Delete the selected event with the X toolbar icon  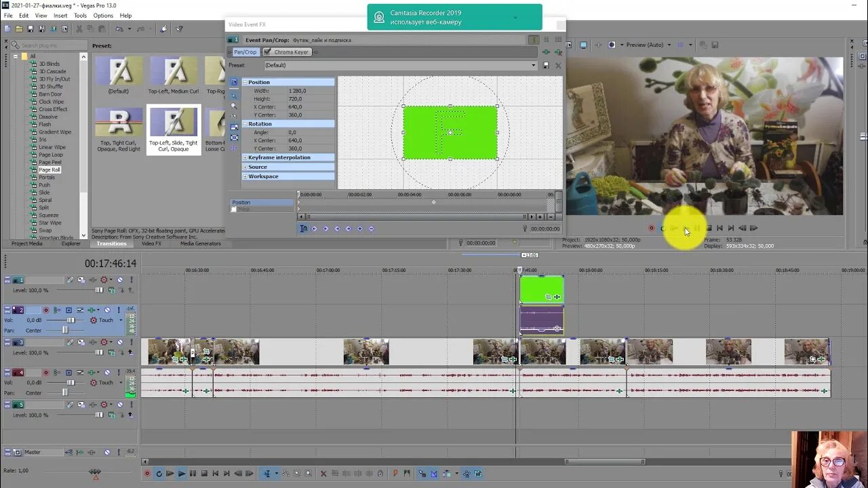(323, 473)
